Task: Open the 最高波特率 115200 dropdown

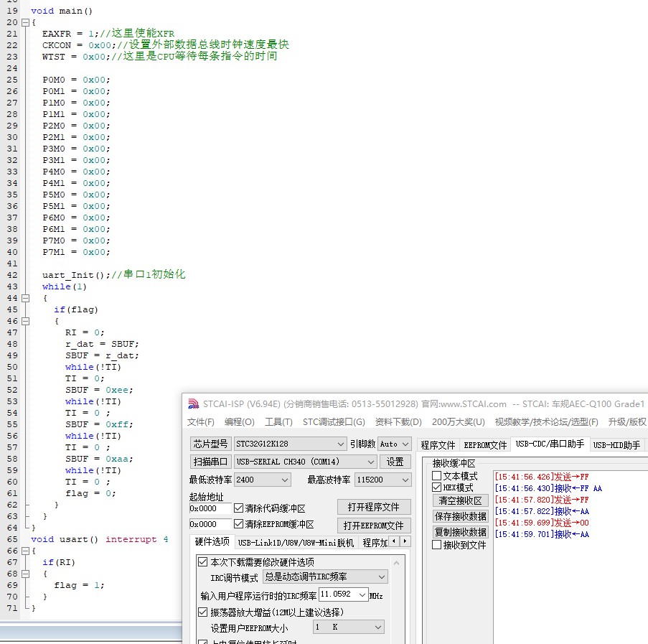Action: point(382,480)
